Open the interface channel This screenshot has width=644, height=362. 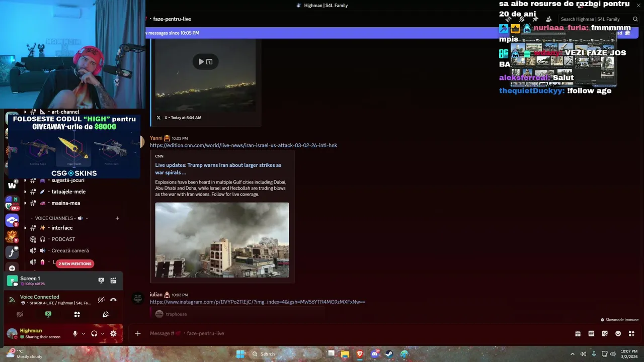[62, 228]
